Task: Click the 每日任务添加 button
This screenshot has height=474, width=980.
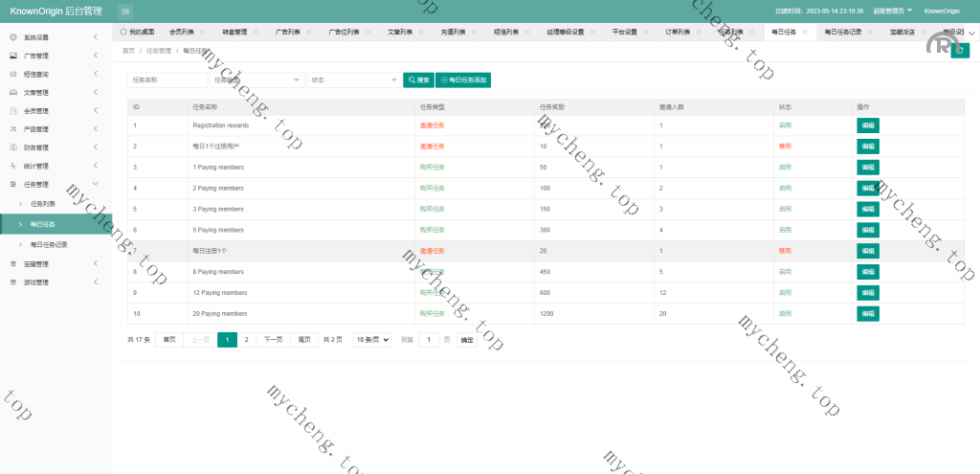Action: point(463,80)
